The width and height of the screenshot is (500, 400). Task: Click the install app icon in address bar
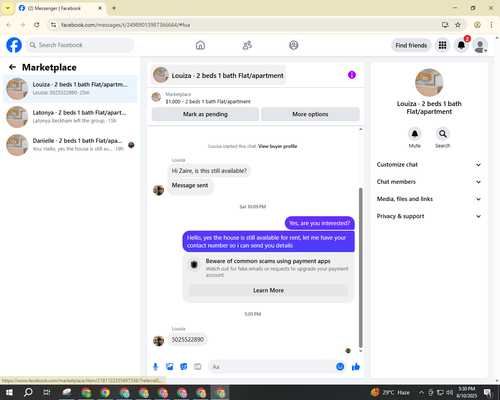pyautogui.click(x=445, y=25)
